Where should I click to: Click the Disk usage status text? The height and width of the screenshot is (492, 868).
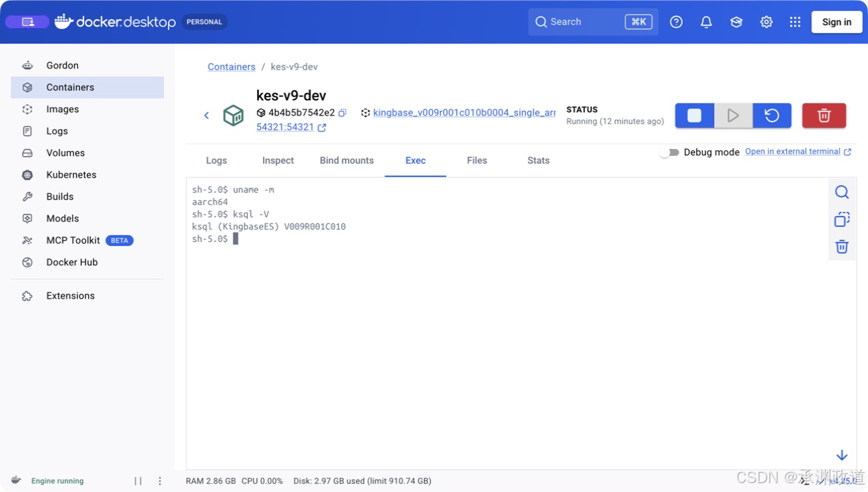click(x=362, y=481)
